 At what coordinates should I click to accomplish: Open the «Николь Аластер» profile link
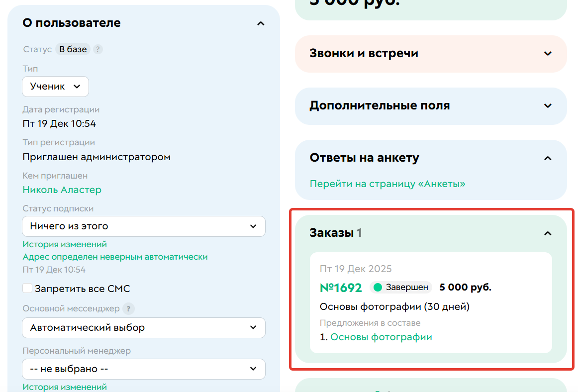(x=62, y=190)
